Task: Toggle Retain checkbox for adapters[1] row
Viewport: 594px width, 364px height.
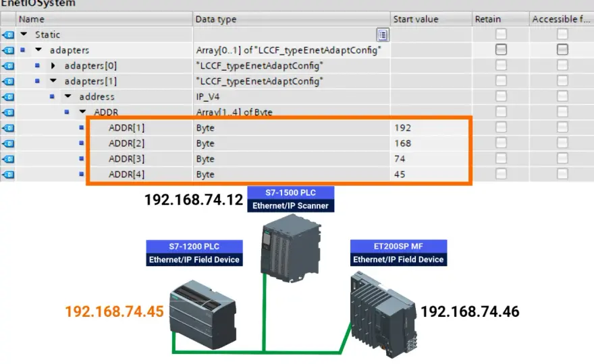Action: (501, 81)
